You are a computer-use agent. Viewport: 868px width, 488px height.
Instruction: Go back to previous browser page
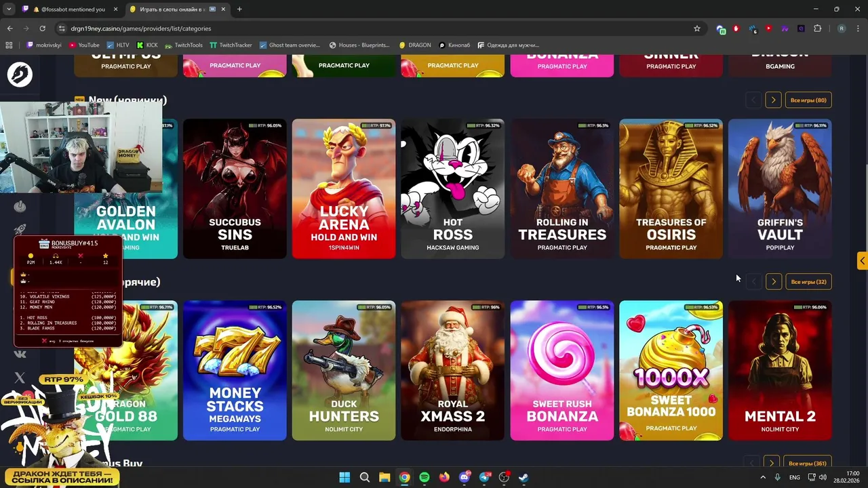pyautogui.click(x=9, y=28)
